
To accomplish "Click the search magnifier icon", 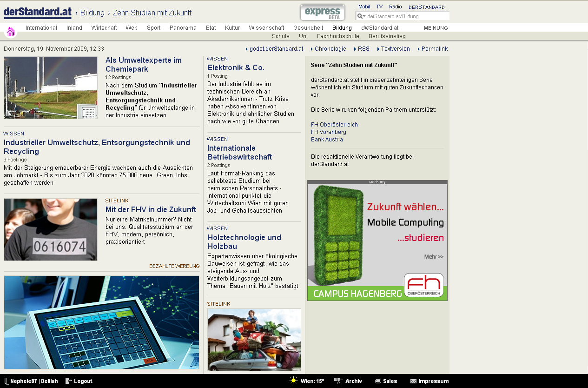I will tap(359, 16).
